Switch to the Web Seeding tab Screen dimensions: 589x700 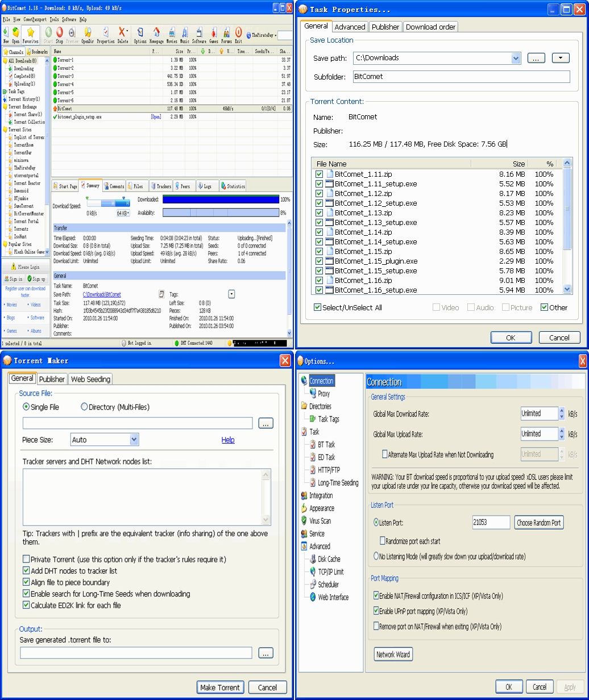(x=90, y=379)
